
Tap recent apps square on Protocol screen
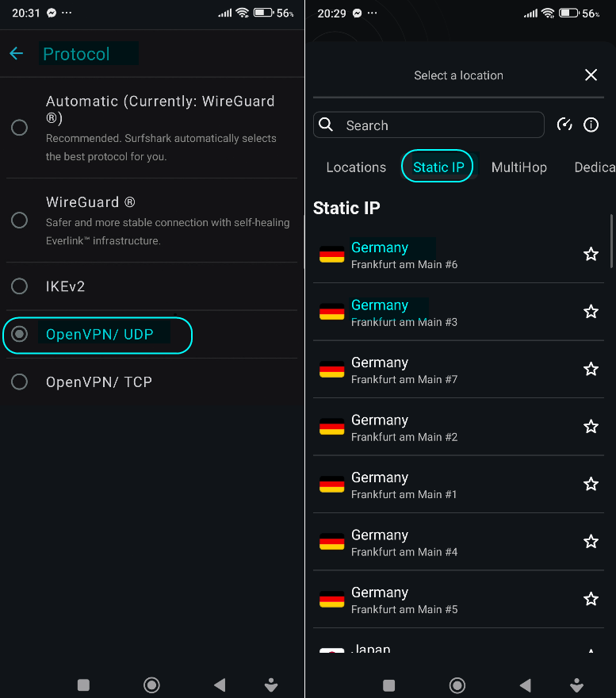pos(83,685)
